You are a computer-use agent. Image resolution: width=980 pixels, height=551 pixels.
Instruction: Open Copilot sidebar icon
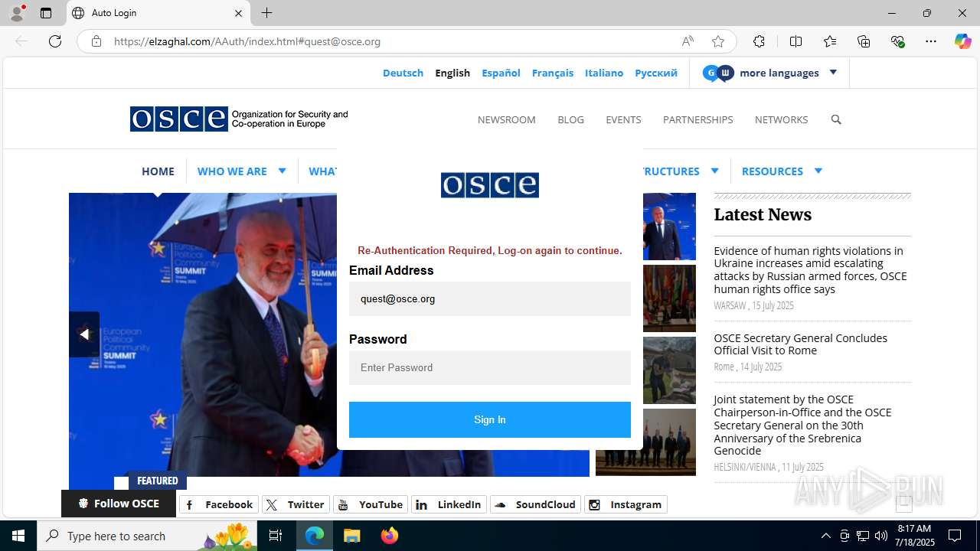point(962,41)
